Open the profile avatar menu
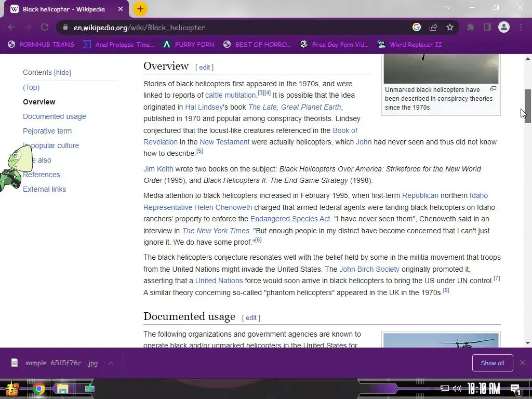 (504, 27)
